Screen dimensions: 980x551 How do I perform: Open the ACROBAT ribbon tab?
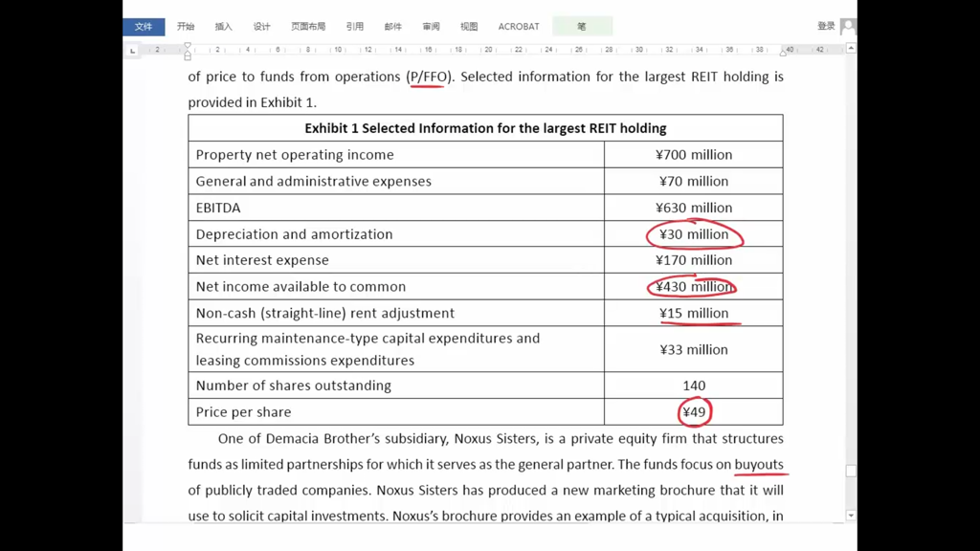[519, 26]
